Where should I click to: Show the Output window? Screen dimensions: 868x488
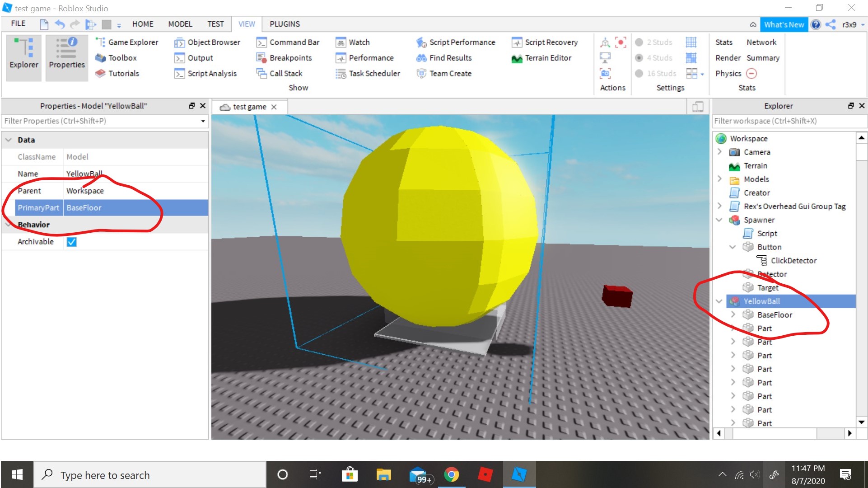(x=194, y=58)
